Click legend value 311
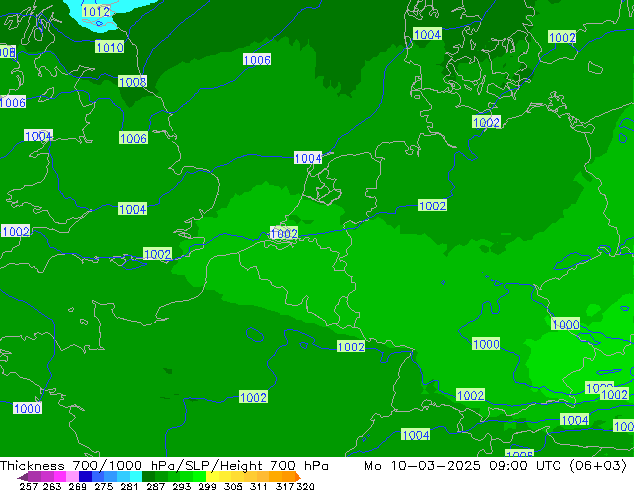634x490 pixels. (259, 486)
